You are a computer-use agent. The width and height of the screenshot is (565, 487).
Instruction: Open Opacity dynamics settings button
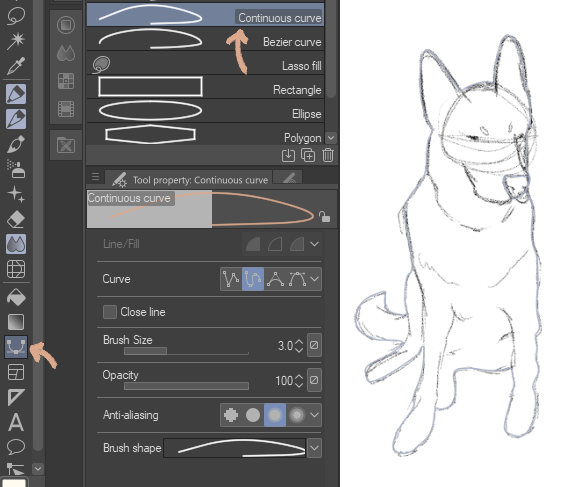pos(314,380)
